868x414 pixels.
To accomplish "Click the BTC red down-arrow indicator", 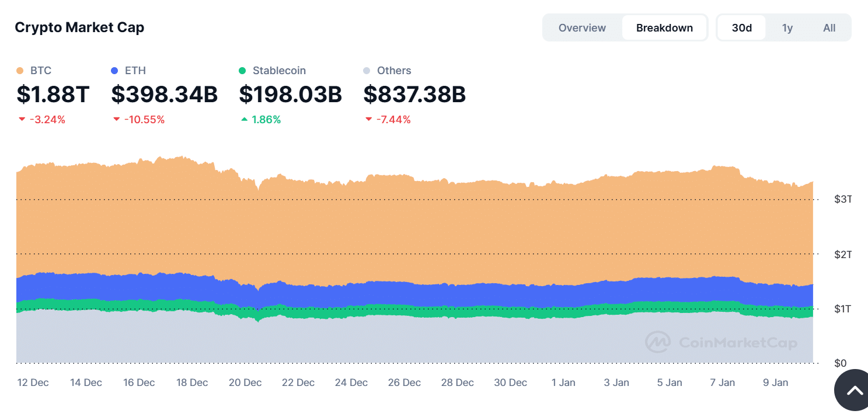I will [x=22, y=120].
